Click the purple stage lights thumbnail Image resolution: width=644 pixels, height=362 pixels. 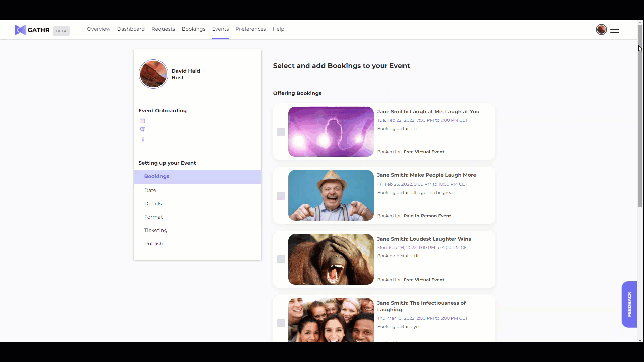coord(331,132)
